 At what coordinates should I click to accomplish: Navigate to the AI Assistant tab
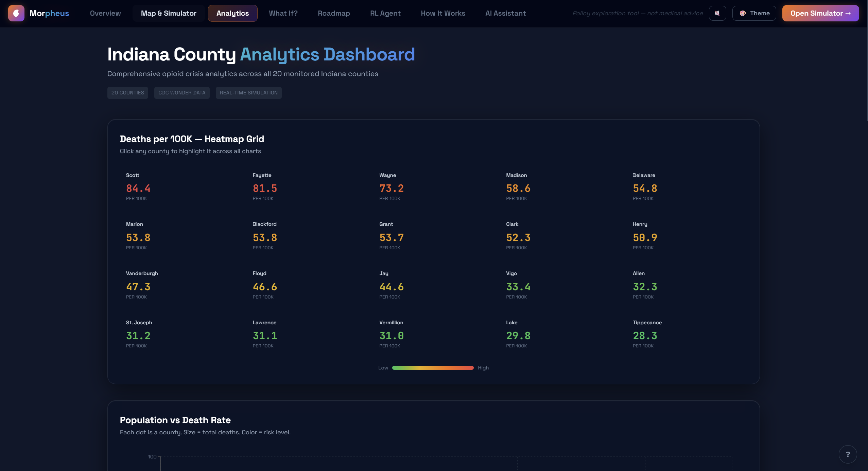505,13
